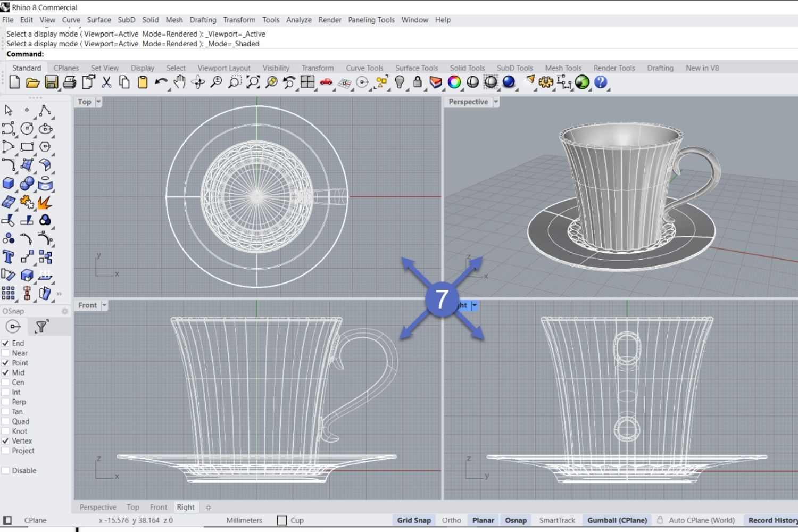Check the Quad object snap
Image resolution: width=798 pixels, height=532 pixels.
click(5, 421)
